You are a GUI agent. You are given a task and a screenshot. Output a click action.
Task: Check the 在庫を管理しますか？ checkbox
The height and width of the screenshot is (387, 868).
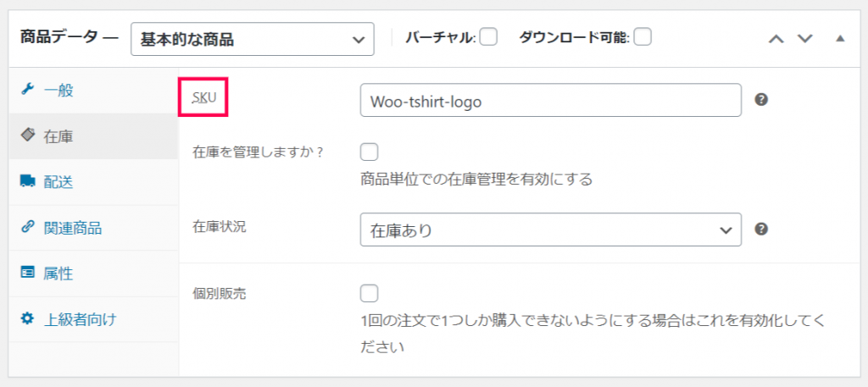coord(370,152)
